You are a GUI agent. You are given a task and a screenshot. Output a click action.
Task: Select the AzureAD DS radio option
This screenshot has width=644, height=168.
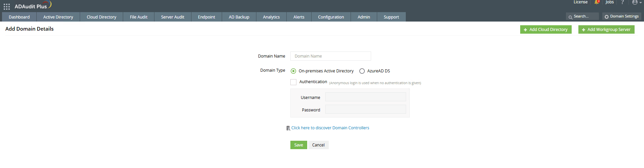pyautogui.click(x=362, y=71)
